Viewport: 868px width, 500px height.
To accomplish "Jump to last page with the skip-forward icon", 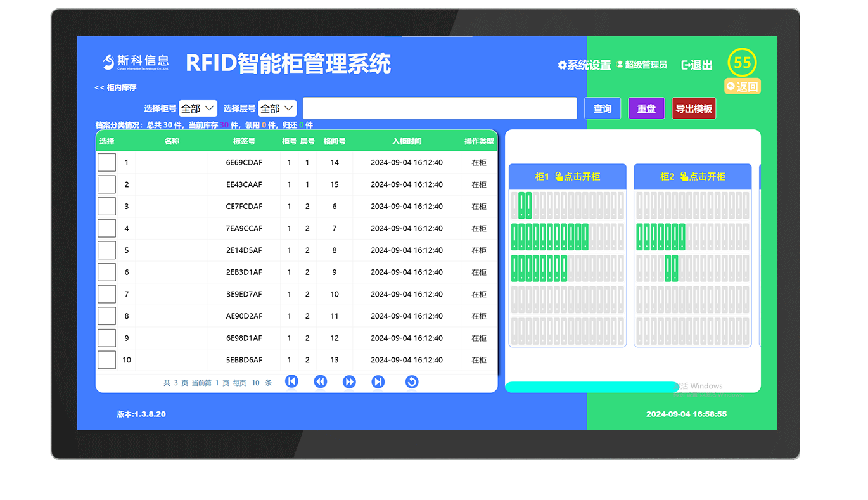I will (x=378, y=381).
